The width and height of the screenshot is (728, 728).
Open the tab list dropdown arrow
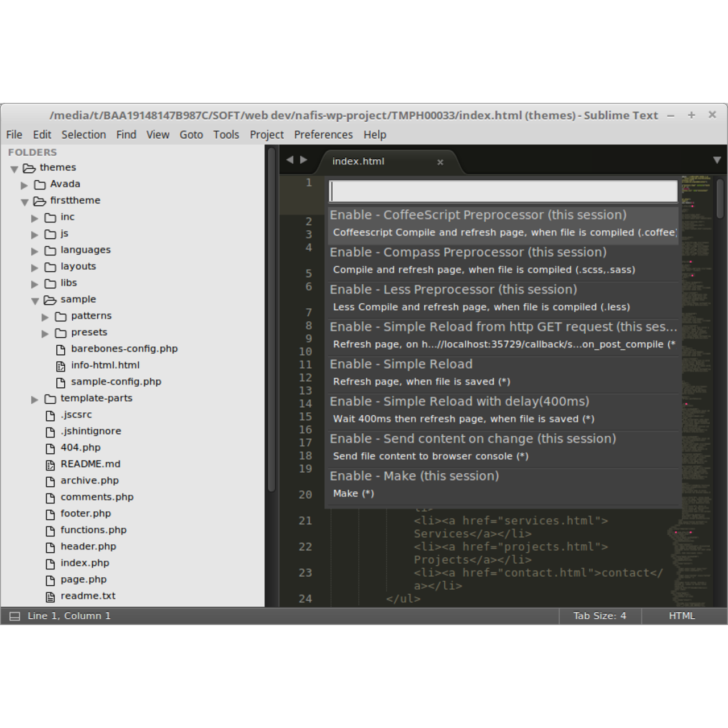[717, 160]
